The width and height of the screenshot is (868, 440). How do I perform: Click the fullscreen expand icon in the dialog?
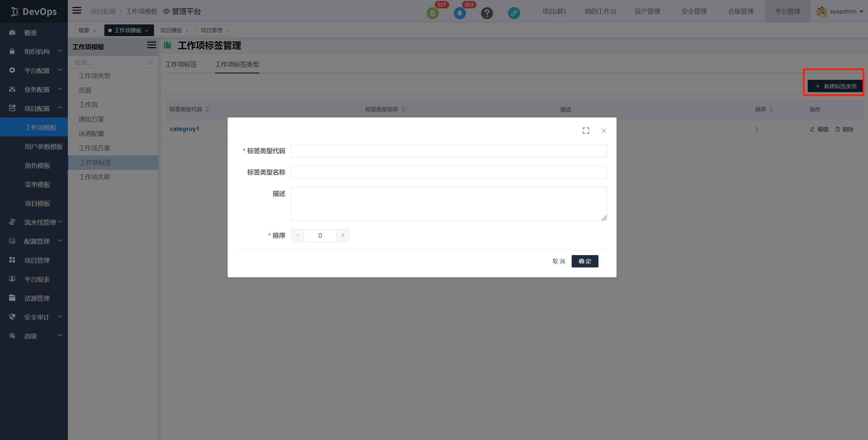click(586, 131)
